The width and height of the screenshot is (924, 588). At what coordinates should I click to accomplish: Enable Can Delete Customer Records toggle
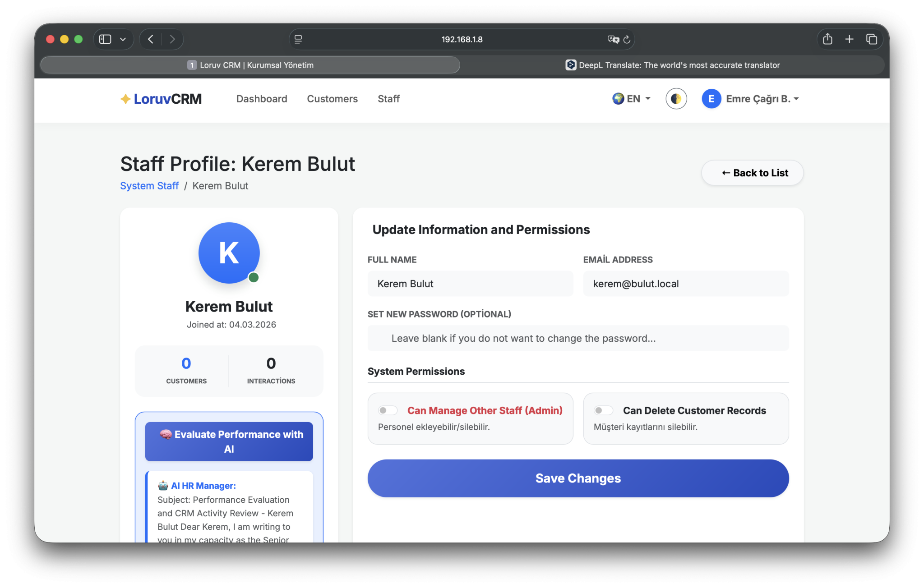coord(603,410)
